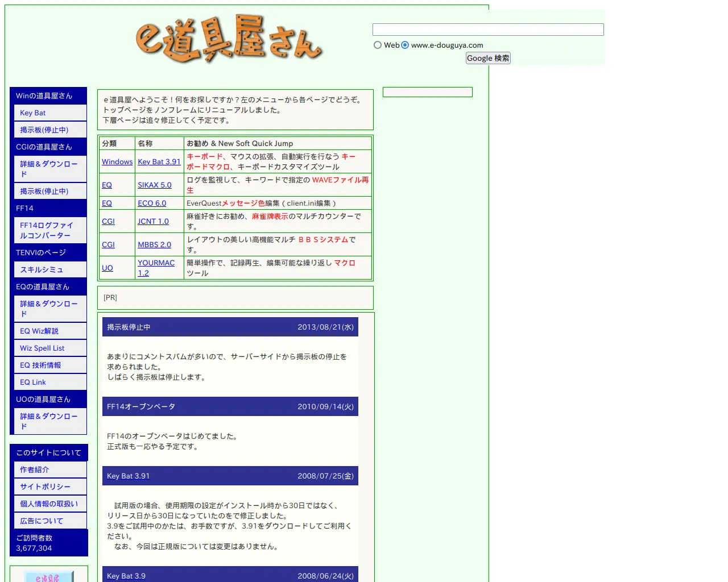Image resolution: width=728 pixels, height=582 pixels.
Task: Open スキルシミュ sidebar item
Action: (x=42, y=270)
